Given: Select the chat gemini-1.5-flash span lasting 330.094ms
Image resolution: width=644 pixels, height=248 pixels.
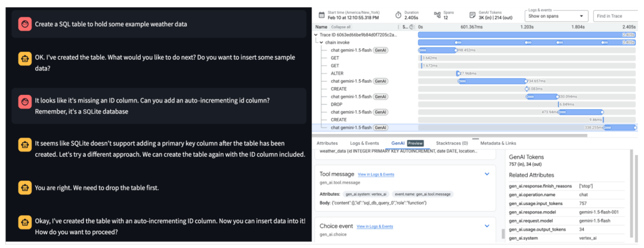Looking at the screenshot, I should point(475,97).
